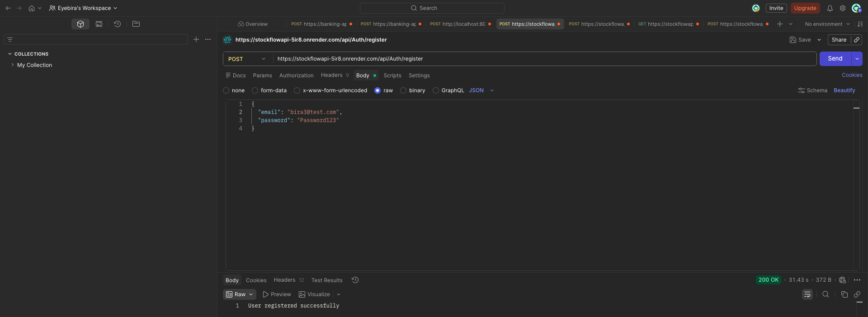Open the request Settings tab
Screen dimensions: 868x317
tap(419, 76)
